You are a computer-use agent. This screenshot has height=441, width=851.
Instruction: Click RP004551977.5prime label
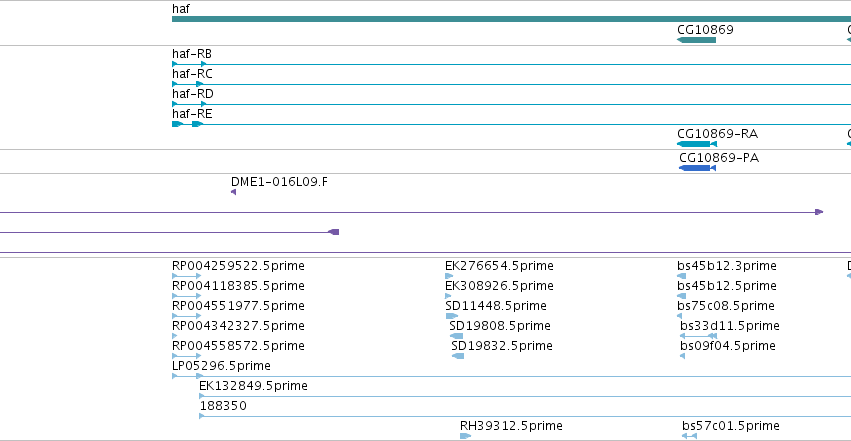coord(238,306)
